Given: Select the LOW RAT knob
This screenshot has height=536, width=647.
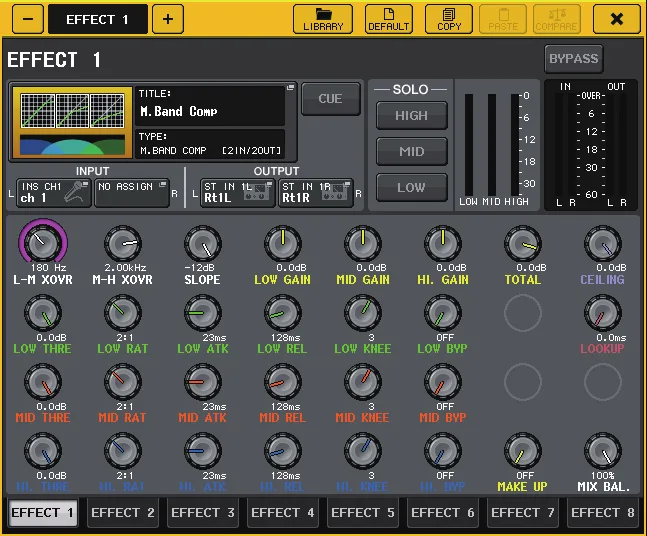Looking at the screenshot, I should (x=123, y=313).
